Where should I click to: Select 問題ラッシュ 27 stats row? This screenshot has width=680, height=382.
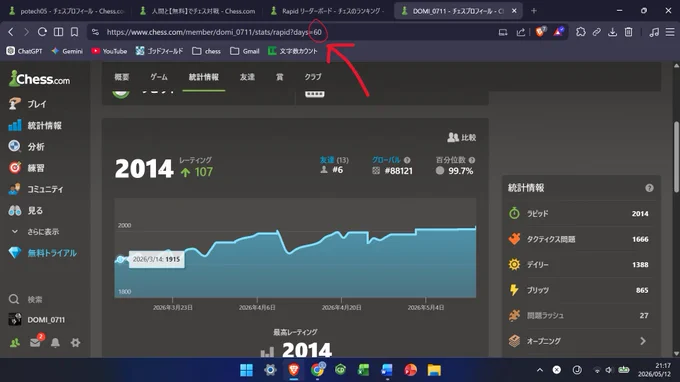580,315
